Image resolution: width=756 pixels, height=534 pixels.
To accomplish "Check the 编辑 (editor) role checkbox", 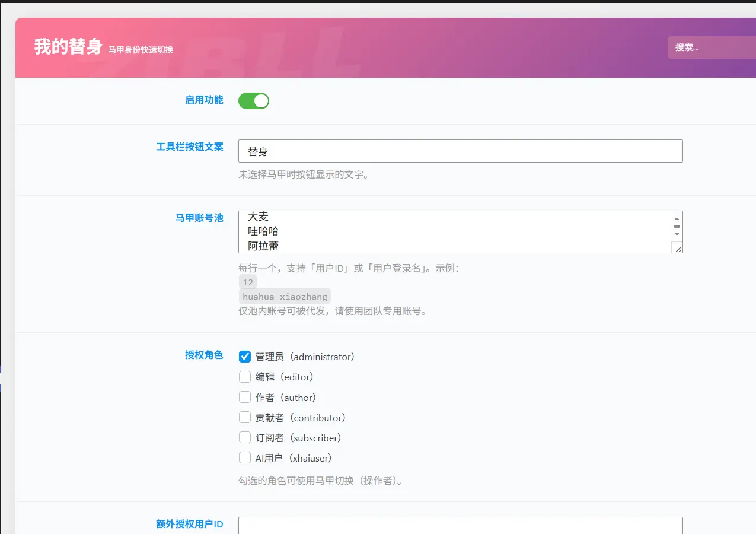I will (x=245, y=377).
